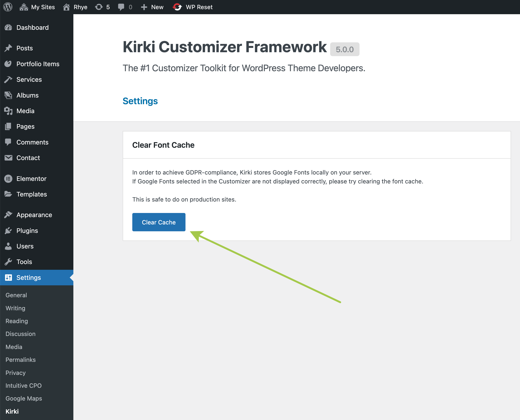Go to Dashboard in sidebar

click(33, 27)
